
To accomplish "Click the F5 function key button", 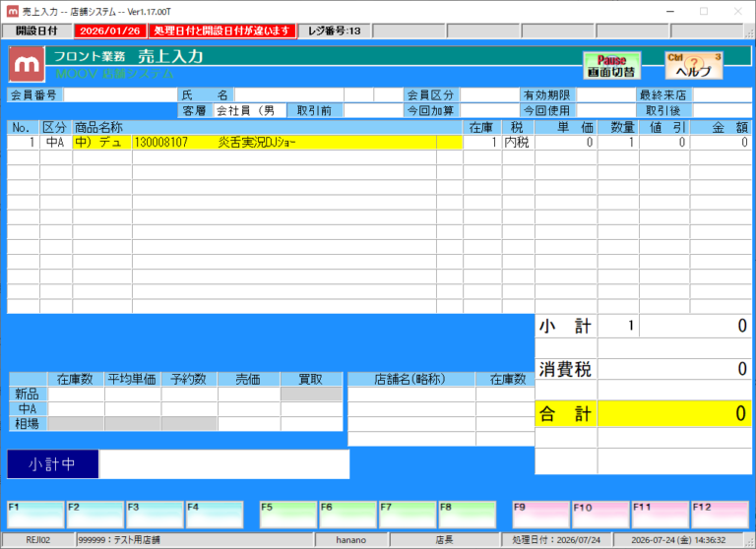I will tap(288, 515).
